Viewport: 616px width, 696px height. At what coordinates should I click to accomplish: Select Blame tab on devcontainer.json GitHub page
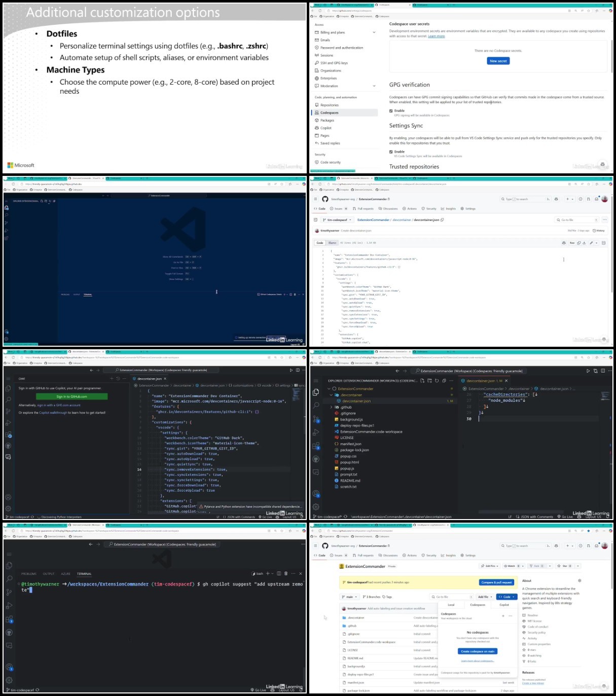332,243
